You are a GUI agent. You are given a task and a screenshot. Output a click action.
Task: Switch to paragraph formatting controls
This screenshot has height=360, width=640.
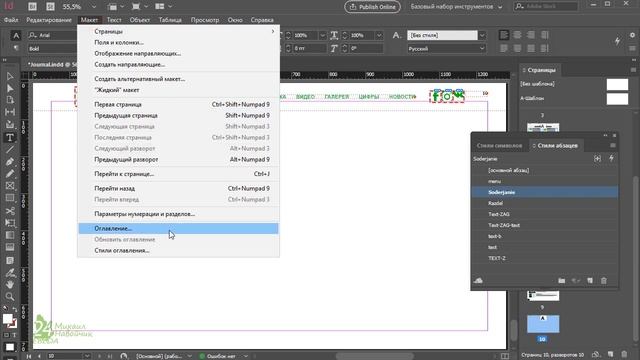(16, 48)
